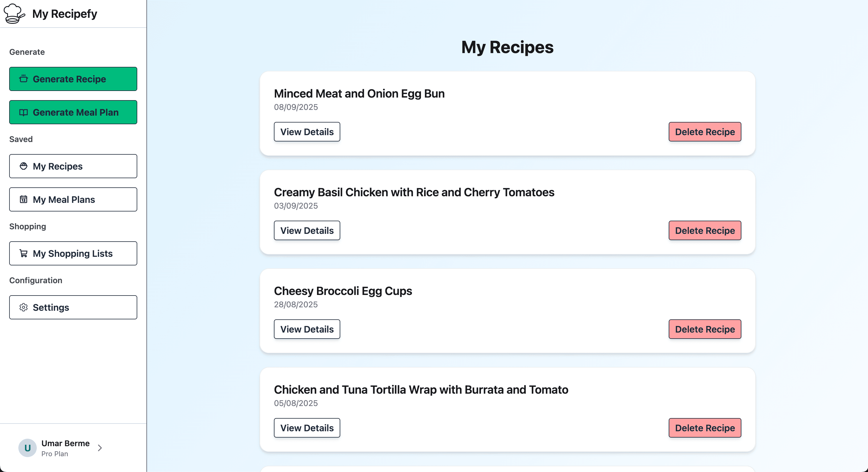Delete the Cheesy Broccoli Egg Cups recipe

click(705, 329)
